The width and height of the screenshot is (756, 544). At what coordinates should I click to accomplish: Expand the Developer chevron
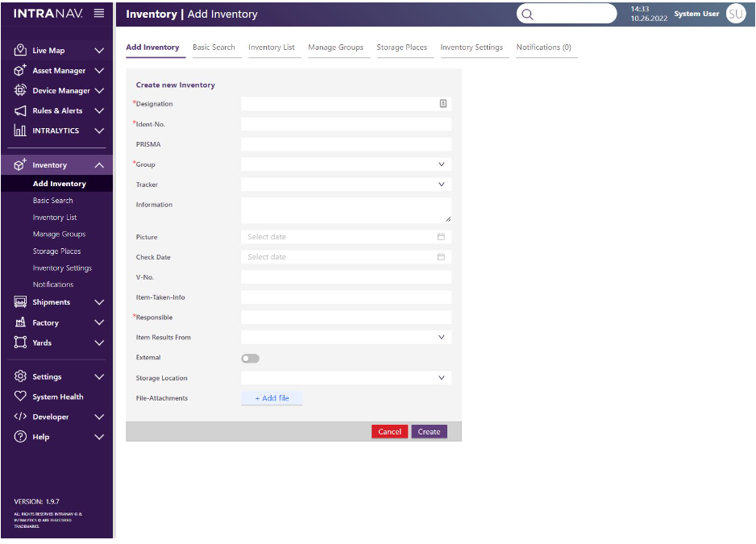tap(99, 417)
